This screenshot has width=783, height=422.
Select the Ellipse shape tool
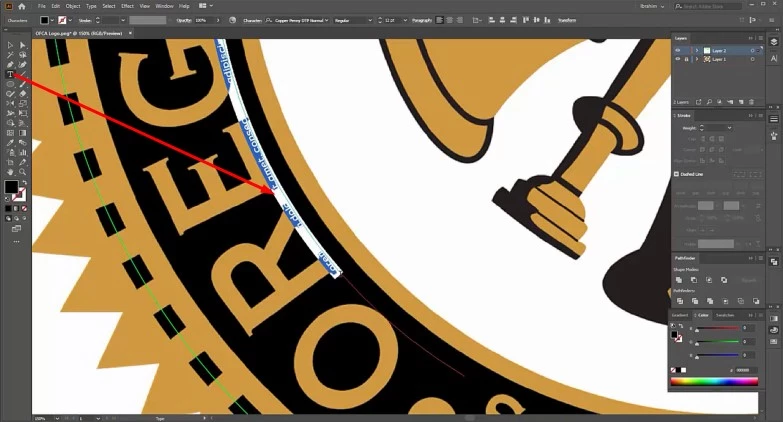pyautogui.click(x=10, y=84)
